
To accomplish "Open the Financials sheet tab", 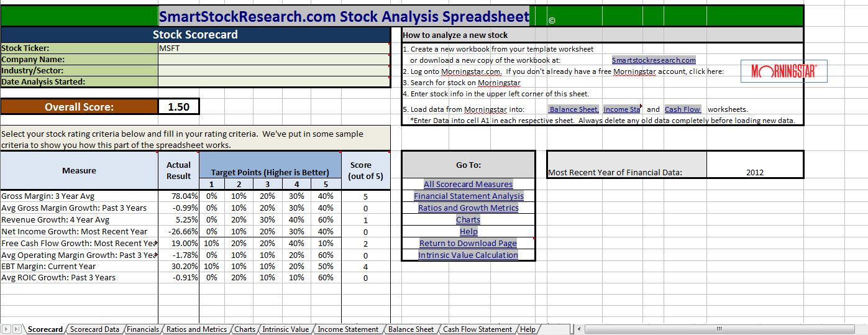I will pyautogui.click(x=143, y=329).
